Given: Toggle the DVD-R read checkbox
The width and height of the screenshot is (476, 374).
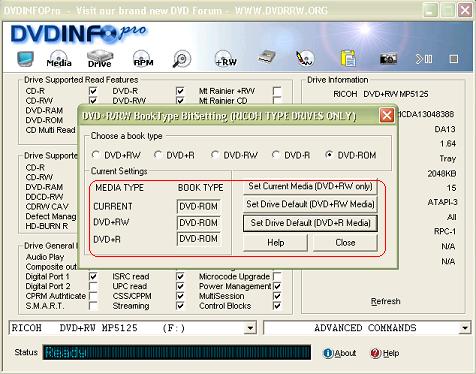Looking at the screenshot, I should click(180, 91).
